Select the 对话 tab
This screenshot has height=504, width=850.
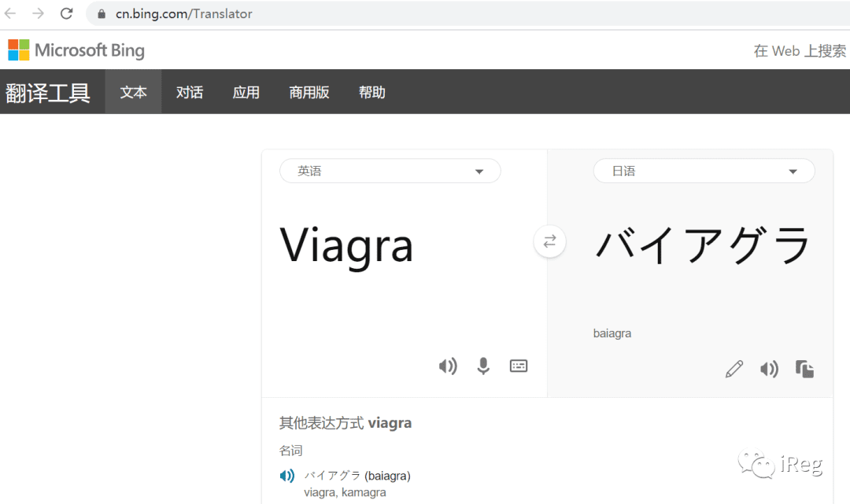[x=190, y=92]
